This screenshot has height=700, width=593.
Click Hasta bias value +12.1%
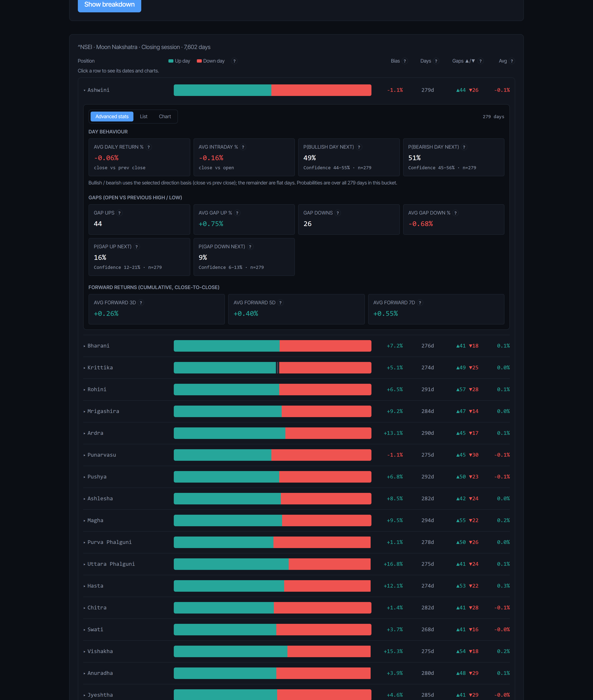[x=393, y=586]
